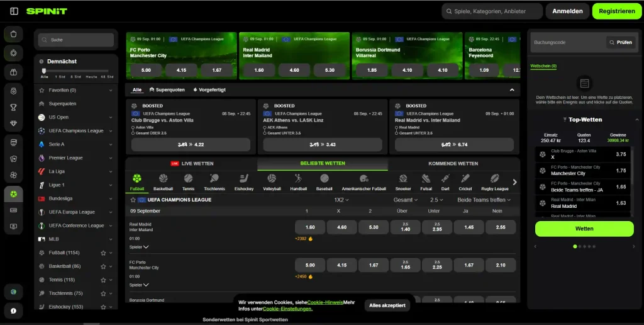Select the Futsal sport icon
Screen dimensions: 644x325
pos(426,183)
